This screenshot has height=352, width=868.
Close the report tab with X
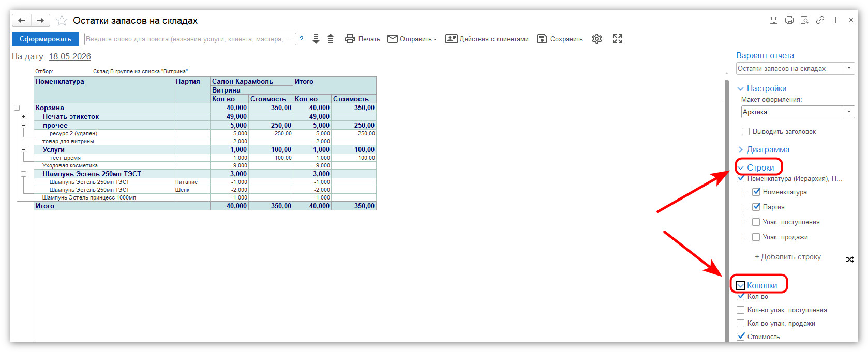pos(851,20)
